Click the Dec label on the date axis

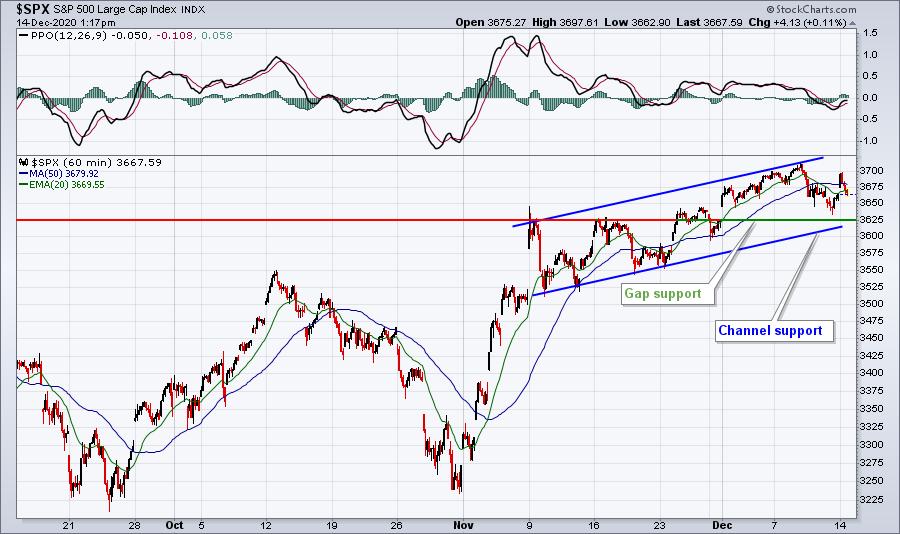click(x=722, y=525)
